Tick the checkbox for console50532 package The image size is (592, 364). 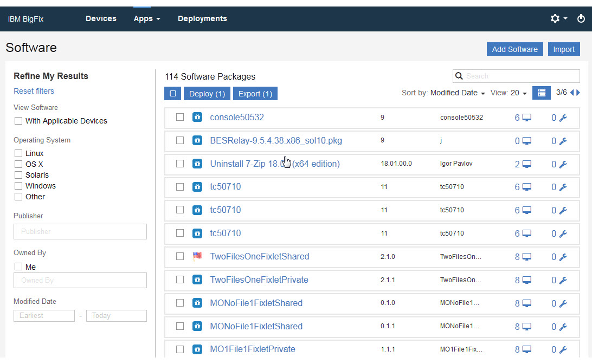click(180, 117)
